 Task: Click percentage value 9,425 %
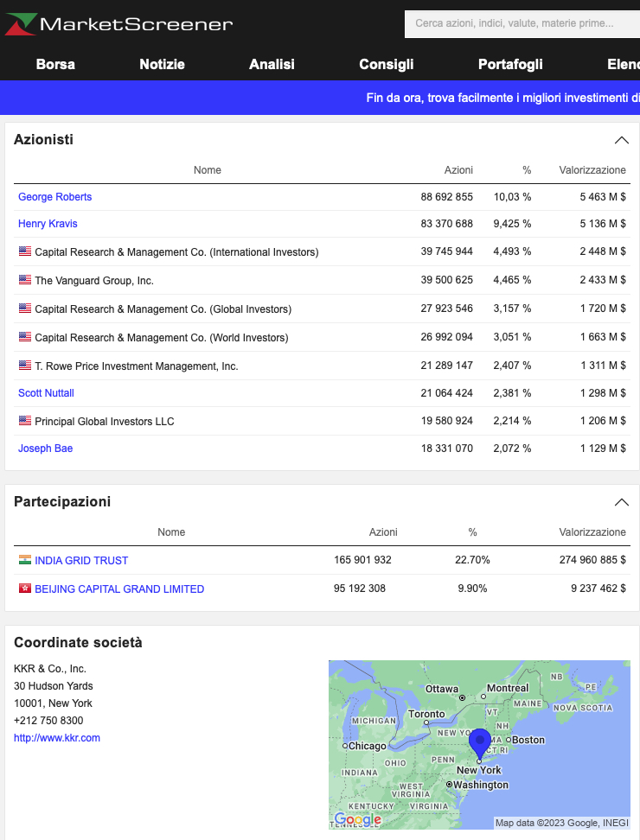click(512, 223)
